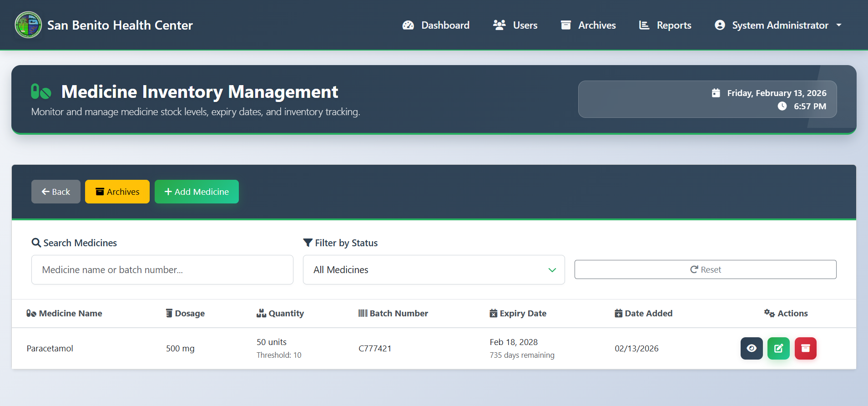Click the clock icon beside 6:57 PM

[782, 106]
